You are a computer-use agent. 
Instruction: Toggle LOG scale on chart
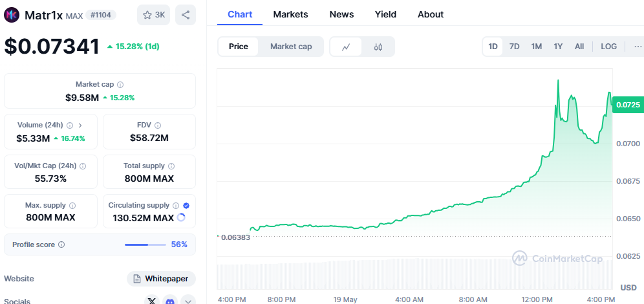[x=608, y=47]
